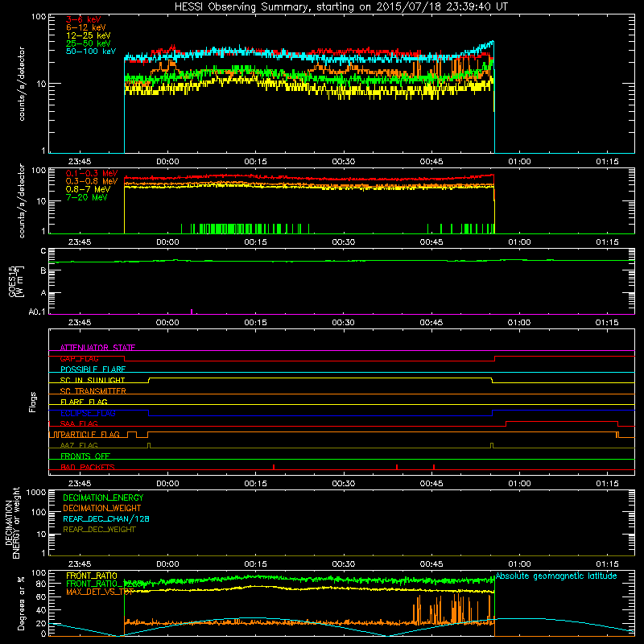Screen dimensions: 644x644
Task: Select the BAD_PACKETS flag label
Action: (88, 467)
